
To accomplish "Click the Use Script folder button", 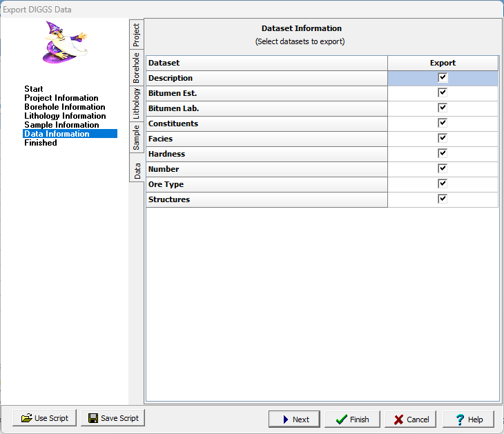I will pos(45,418).
